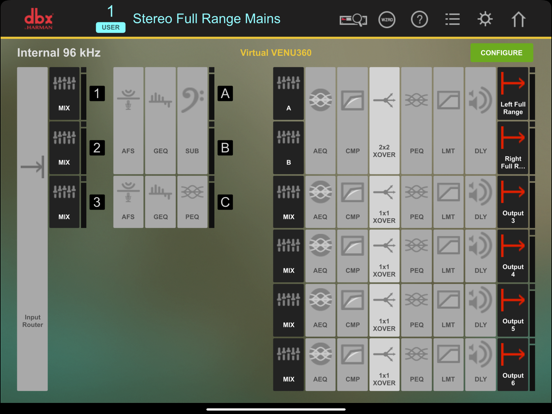Open Output 6 MIX mixer block

288,365
